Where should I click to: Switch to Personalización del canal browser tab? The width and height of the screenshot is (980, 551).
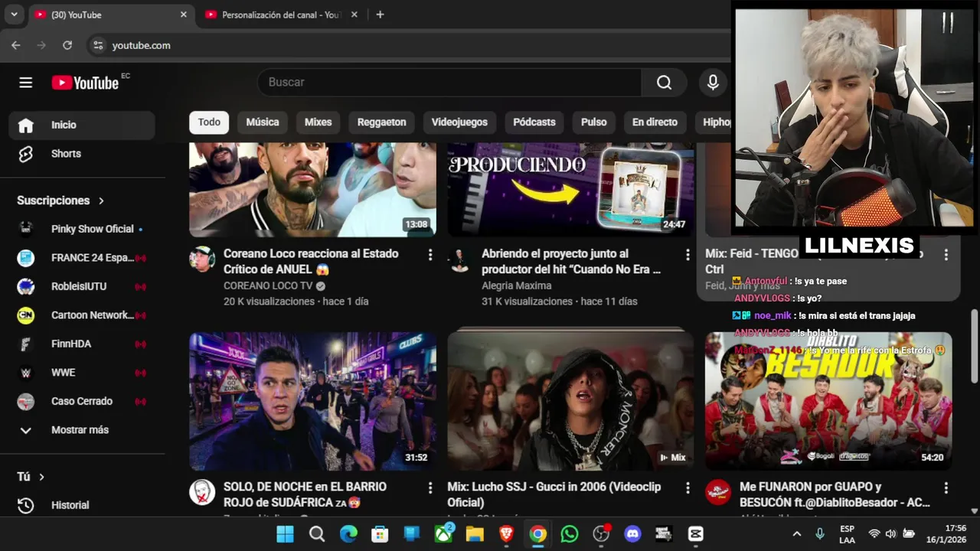(280, 15)
